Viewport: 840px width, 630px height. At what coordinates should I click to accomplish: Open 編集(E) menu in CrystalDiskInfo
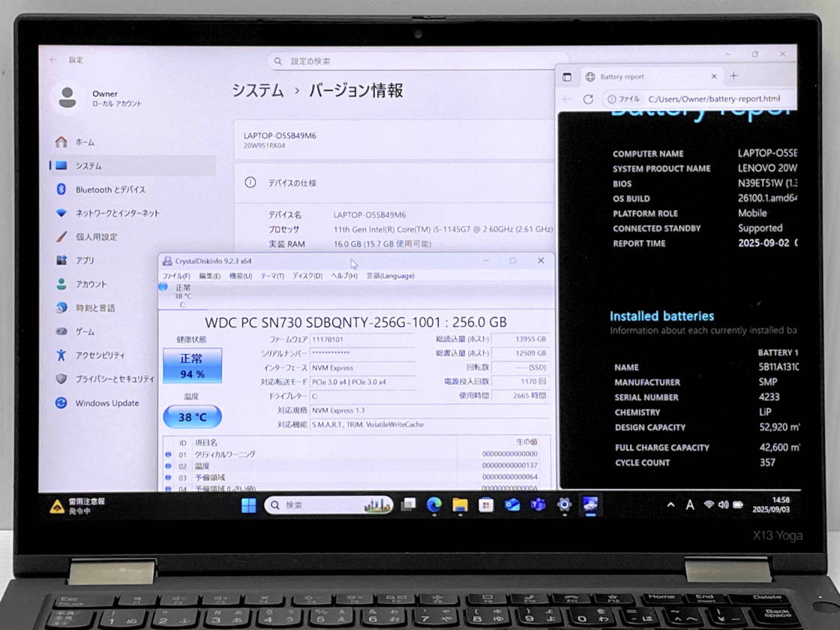click(209, 276)
